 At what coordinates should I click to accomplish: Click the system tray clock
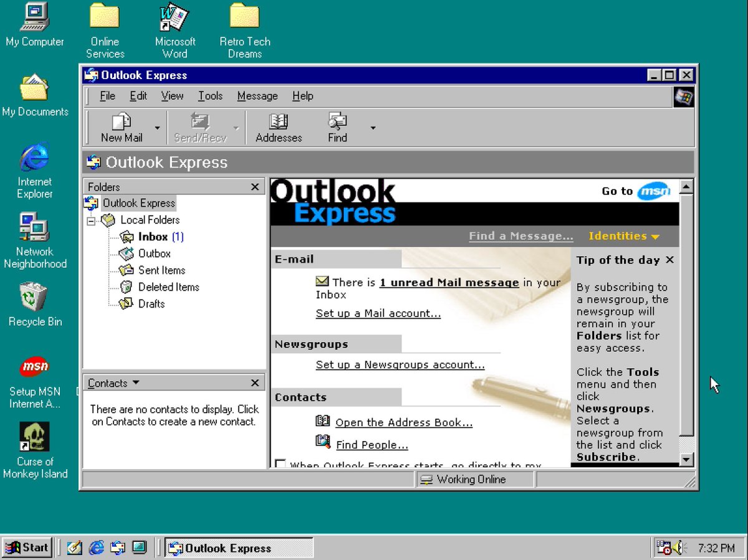(x=716, y=548)
